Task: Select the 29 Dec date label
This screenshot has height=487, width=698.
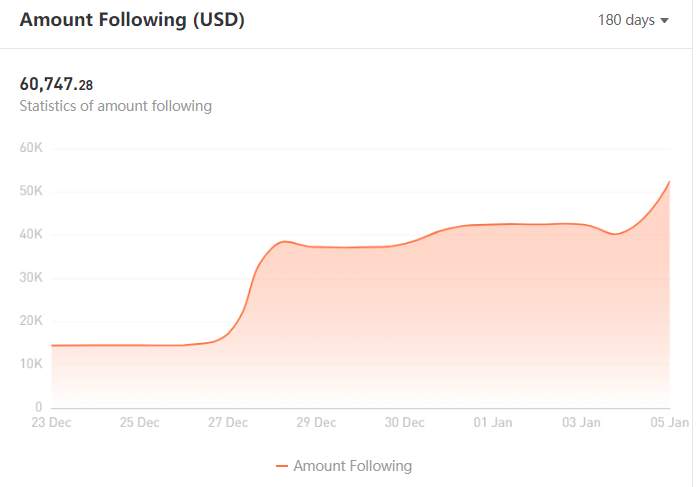Action: tap(316, 422)
